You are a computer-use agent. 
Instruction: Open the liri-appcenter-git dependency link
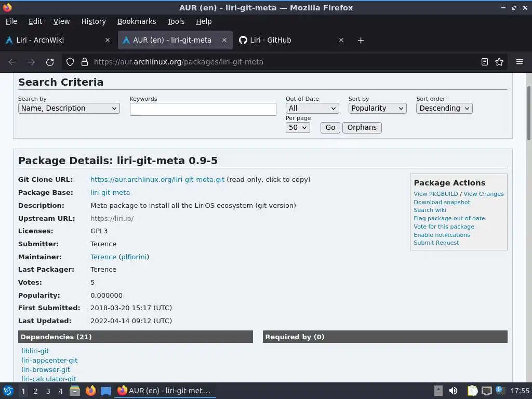[49, 361]
